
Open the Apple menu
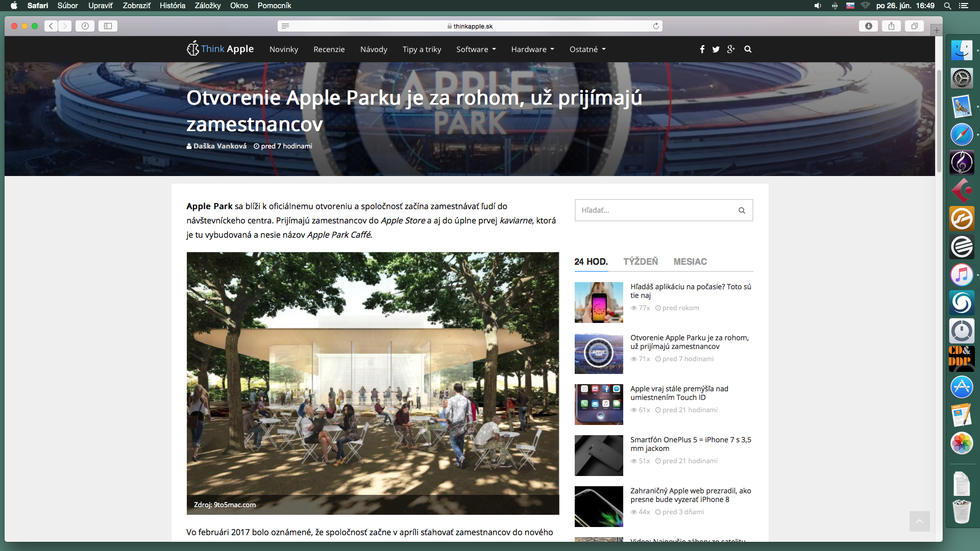14,6
